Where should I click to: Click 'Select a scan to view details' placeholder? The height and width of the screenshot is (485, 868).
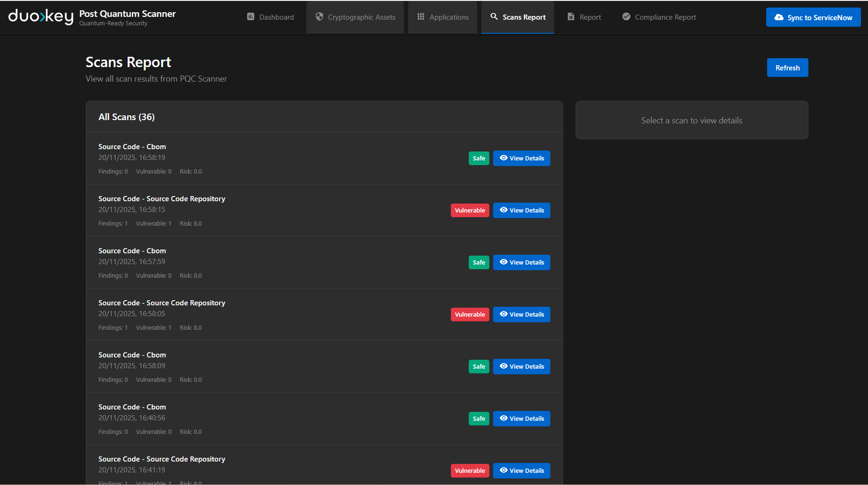[x=692, y=121]
